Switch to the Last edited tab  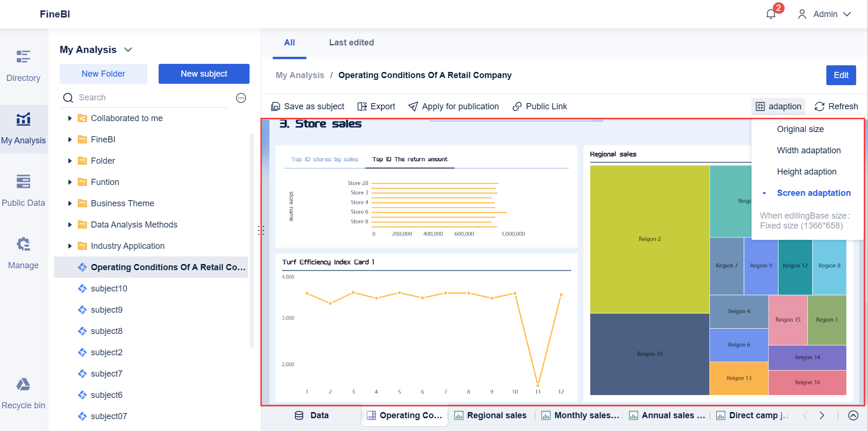click(x=351, y=43)
